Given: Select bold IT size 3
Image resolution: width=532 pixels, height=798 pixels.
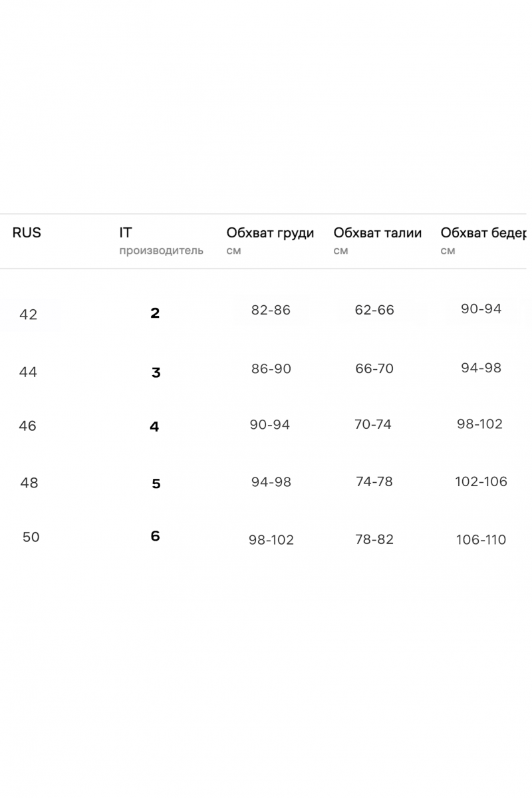Looking at the screenshot, I should point(156,373).
